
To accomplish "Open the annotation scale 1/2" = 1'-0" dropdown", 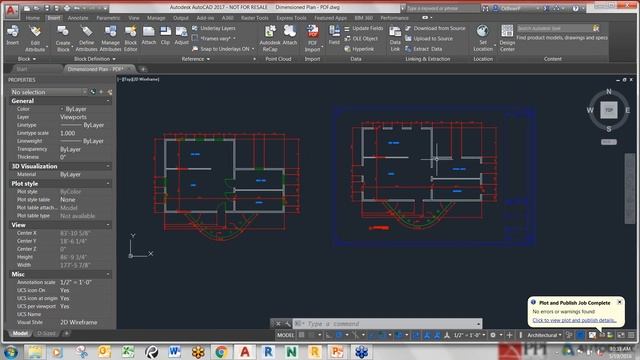I will click(x=469, y=335).
